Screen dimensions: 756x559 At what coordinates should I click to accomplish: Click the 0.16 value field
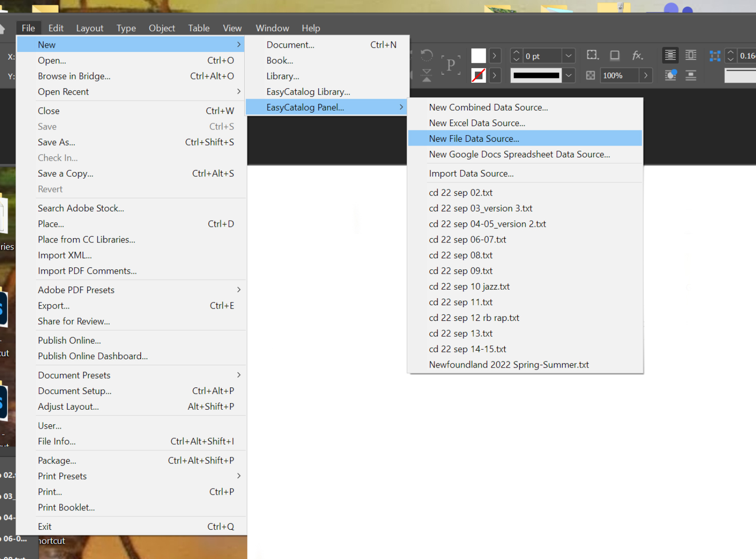point(747,56)
